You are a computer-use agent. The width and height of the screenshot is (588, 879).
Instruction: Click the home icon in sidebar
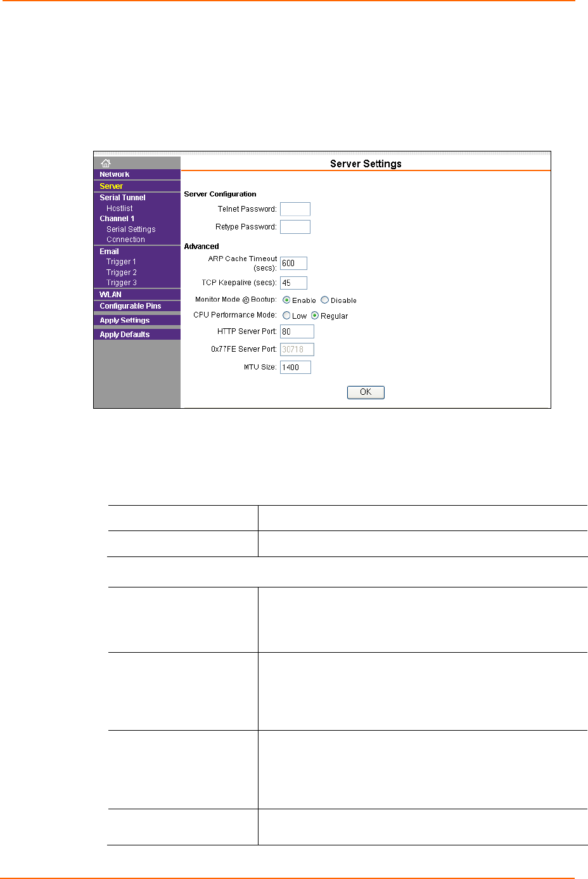point(106,163)
